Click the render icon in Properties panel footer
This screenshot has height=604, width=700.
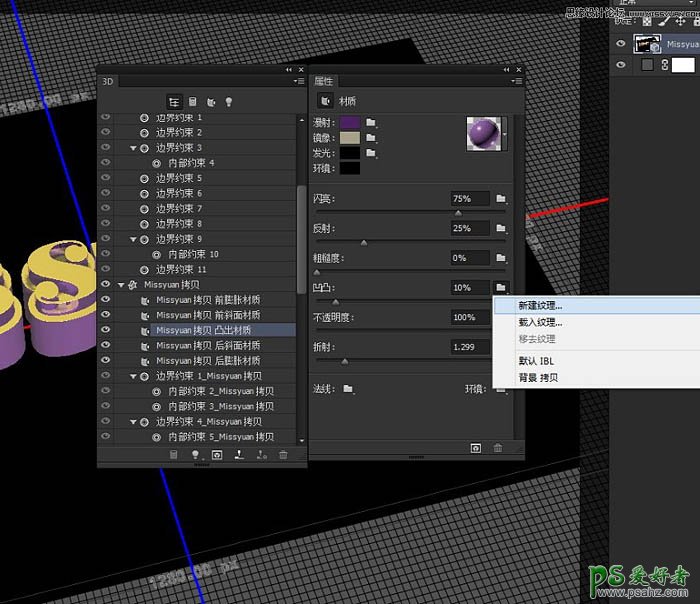(476, 448)
